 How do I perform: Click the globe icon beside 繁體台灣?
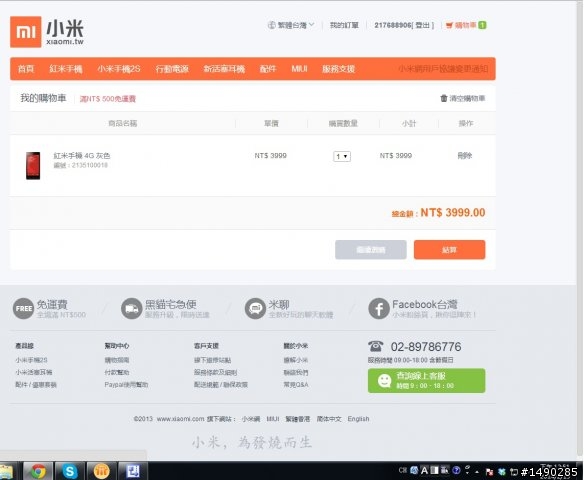[x=272, y=25]
